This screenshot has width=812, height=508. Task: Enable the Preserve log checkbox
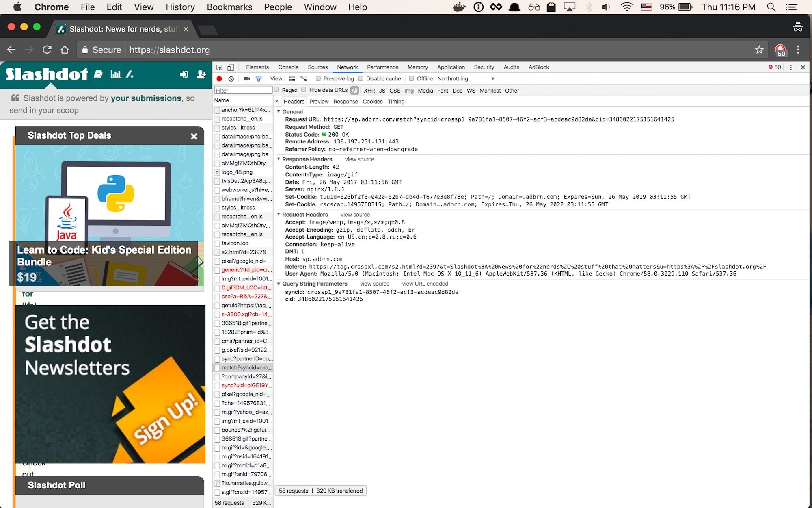click(x=318, y=79)
